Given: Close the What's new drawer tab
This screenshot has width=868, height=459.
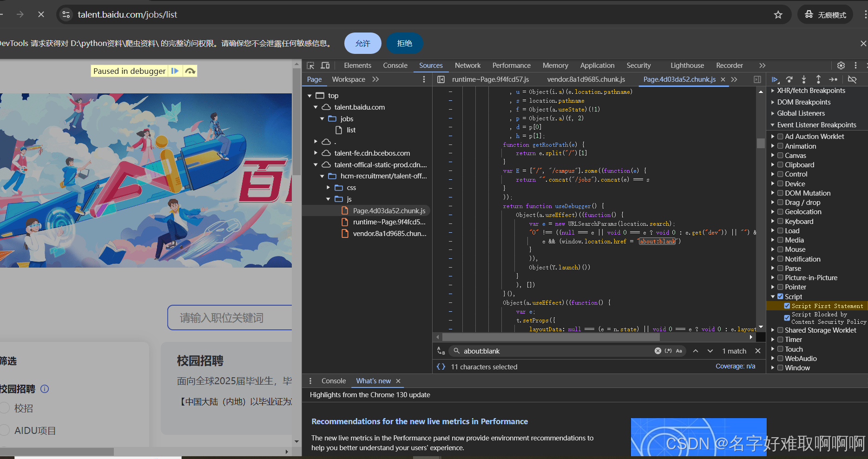Looking at the screenshot, I should (398, 381).
